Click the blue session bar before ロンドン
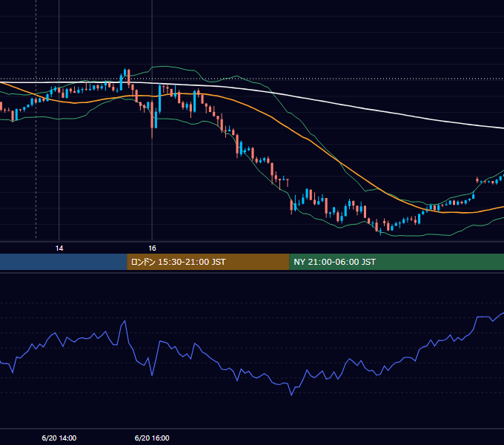 (x=63, y=262)
